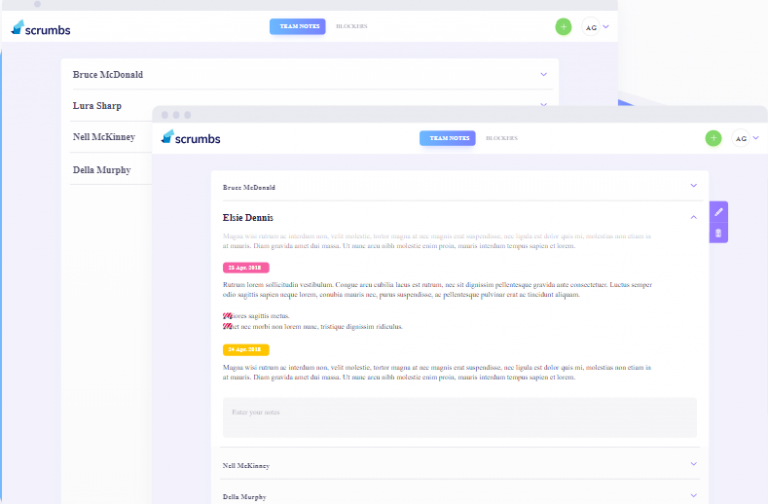The height and width of the screenshot is (504, 768).
Task: Collapse the Elsie Dennis notes section
Action: [693, 216]
